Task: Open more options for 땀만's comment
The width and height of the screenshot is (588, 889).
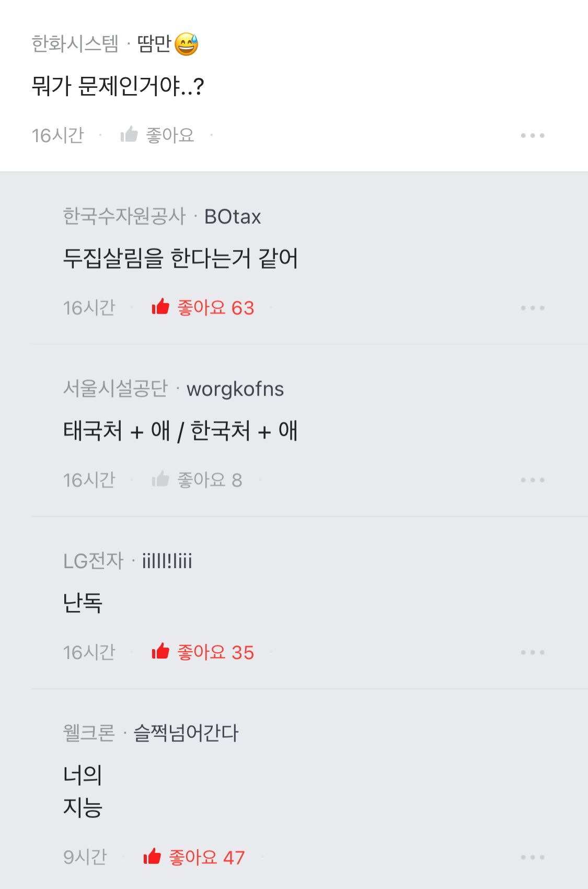Action: click(x=532, y=135)
